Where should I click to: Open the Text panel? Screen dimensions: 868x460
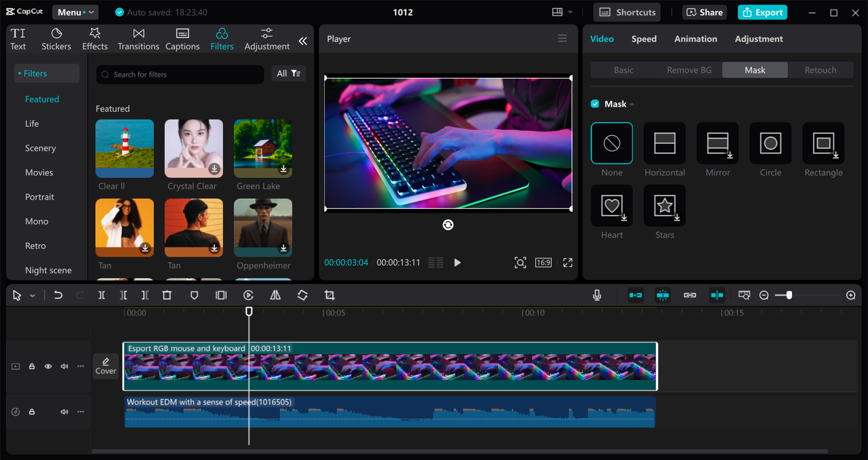(x=18, y=39)
